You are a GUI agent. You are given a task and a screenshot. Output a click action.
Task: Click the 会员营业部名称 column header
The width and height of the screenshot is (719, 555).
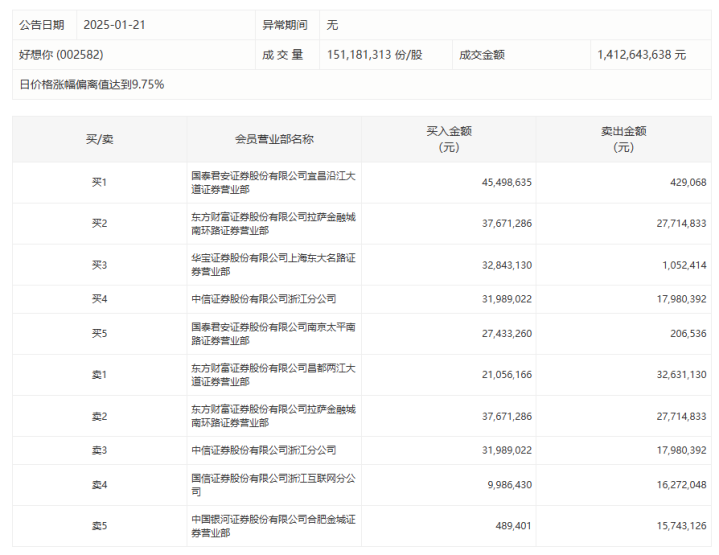pyautogui.click(x=274, y=139)
